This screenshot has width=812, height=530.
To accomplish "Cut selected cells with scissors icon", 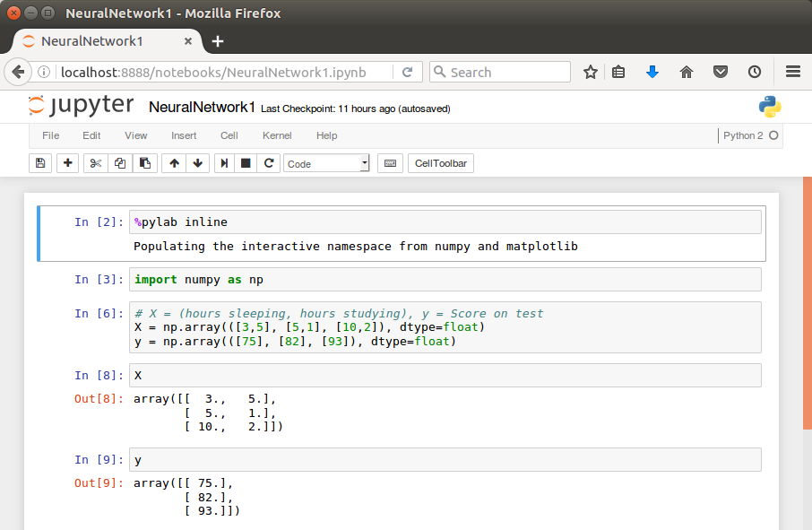I will click(95, 163).
